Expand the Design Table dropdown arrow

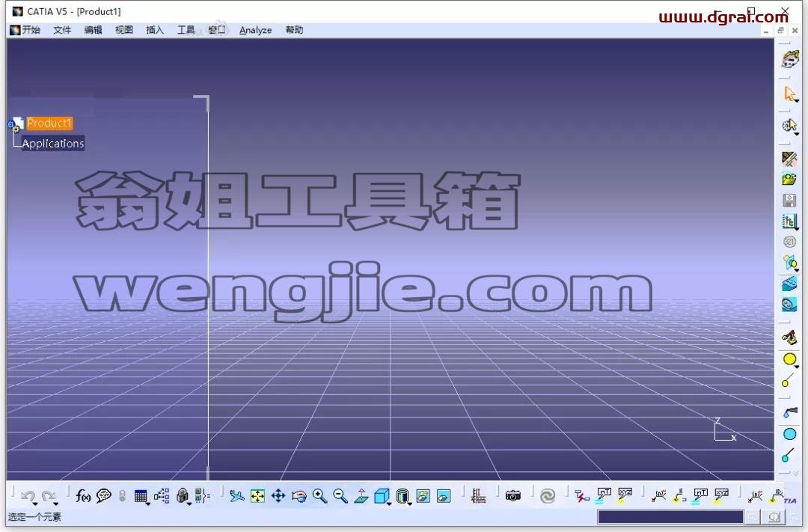click(148, 504)
